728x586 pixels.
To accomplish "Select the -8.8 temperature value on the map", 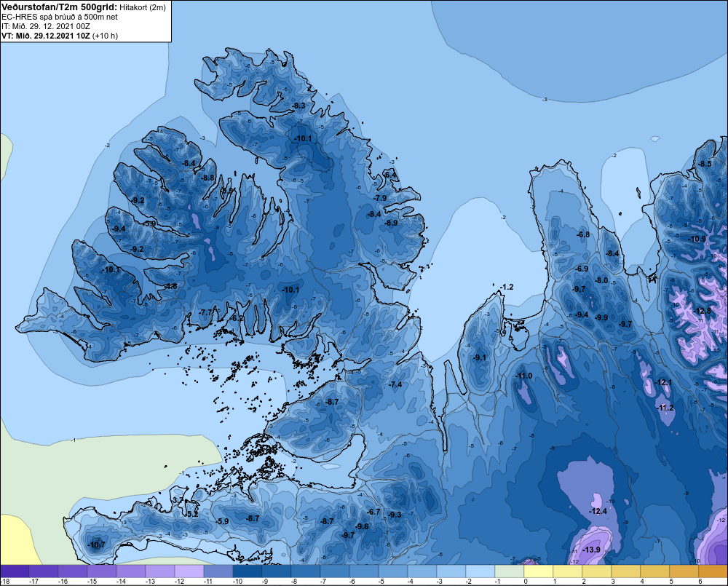I will click(x=208, y=178).
